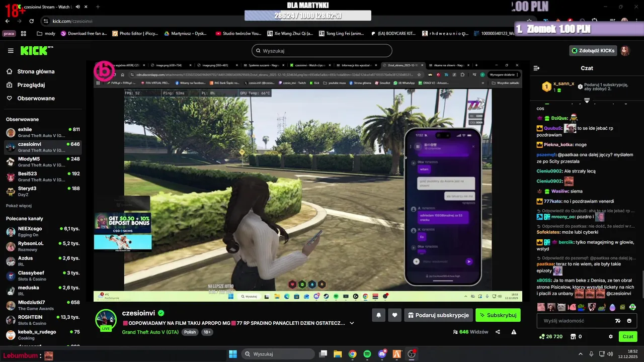Select followed channel exhiie
This screenshot has height=362, width=644.
[42, 133]
